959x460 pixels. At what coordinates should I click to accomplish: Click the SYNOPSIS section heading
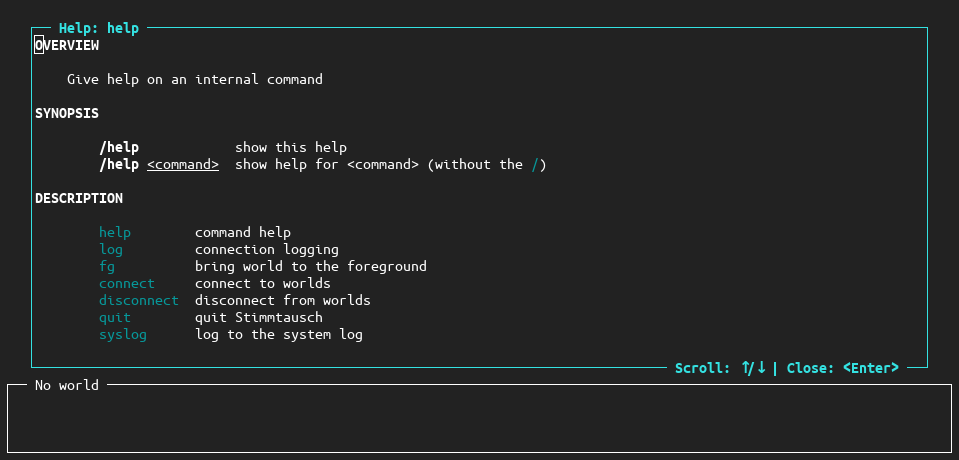(x=67, y=113)
